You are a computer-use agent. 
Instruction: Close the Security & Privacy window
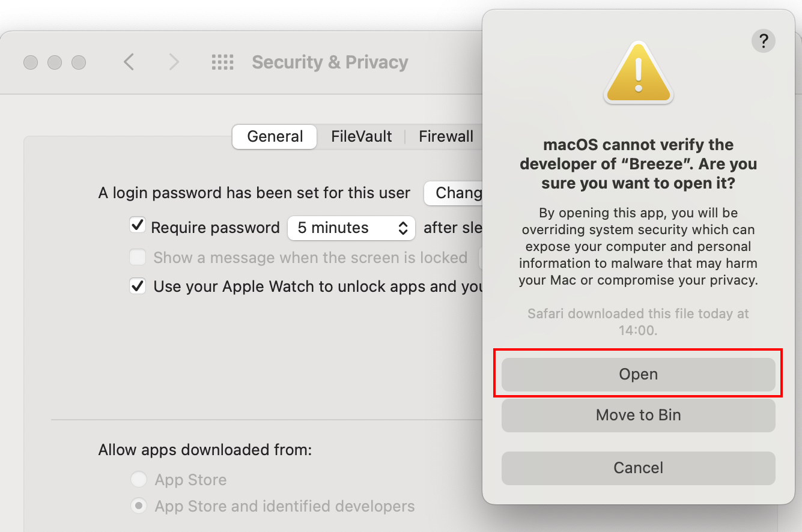tap(31, 62)
